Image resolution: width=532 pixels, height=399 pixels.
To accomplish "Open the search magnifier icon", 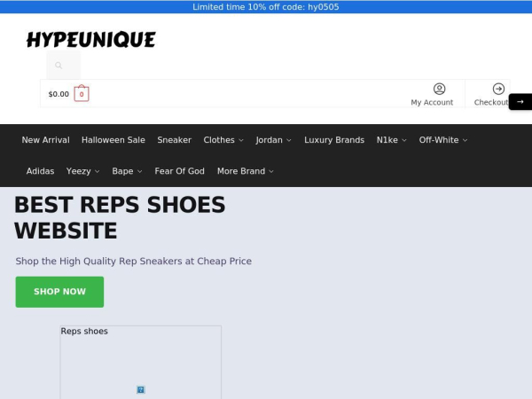I will tap(59, 65).
